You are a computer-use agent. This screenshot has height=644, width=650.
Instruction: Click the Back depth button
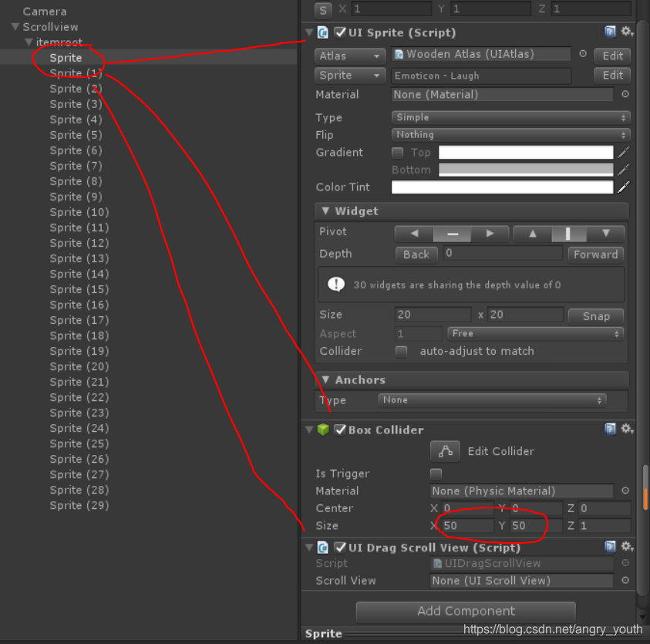(416, 255)
